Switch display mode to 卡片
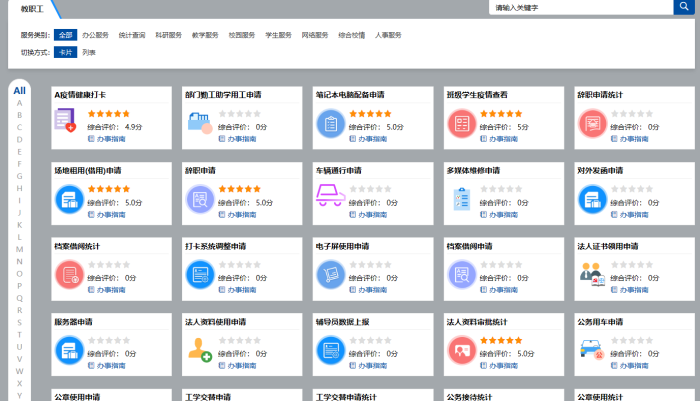The height and width of the screenshot is (401, 700). click(65, 52)
